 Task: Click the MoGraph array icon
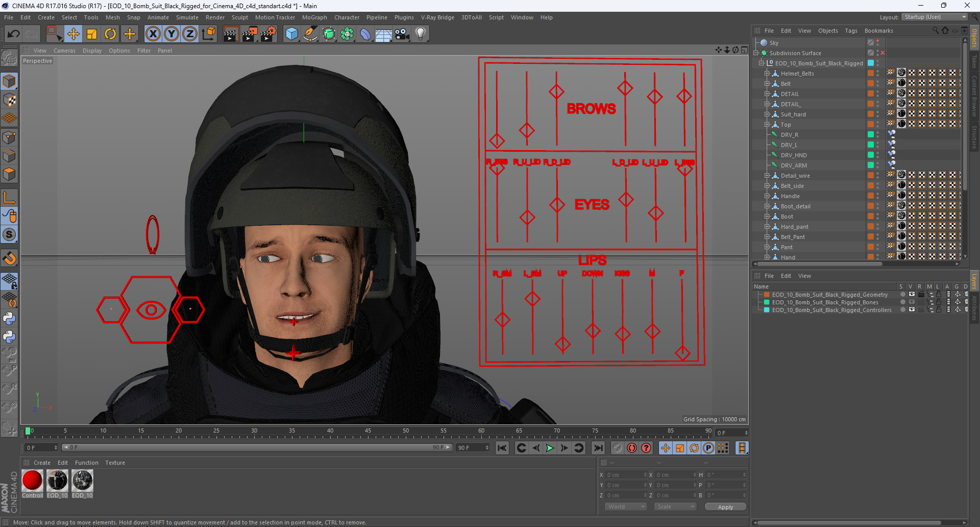coord(347,34)
